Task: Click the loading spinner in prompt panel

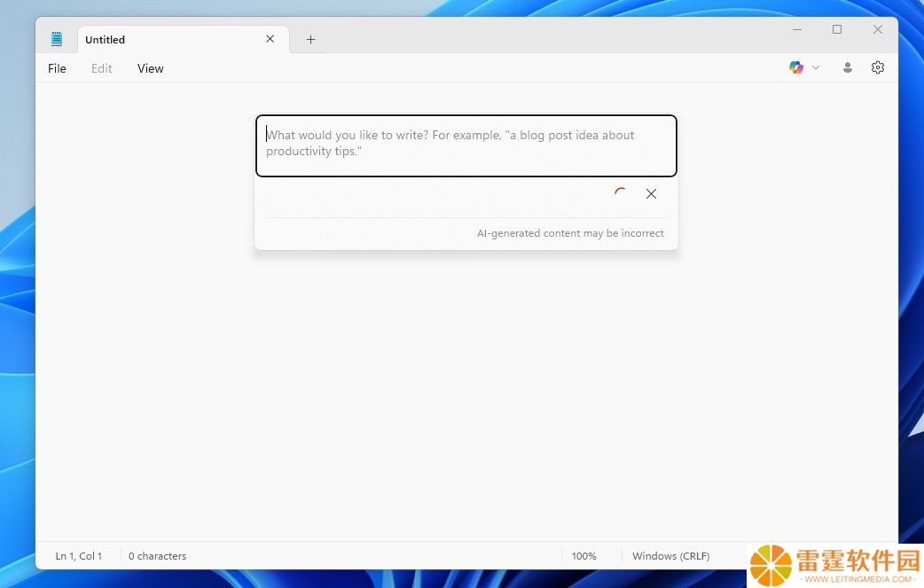Action: (x=620, y=193)
